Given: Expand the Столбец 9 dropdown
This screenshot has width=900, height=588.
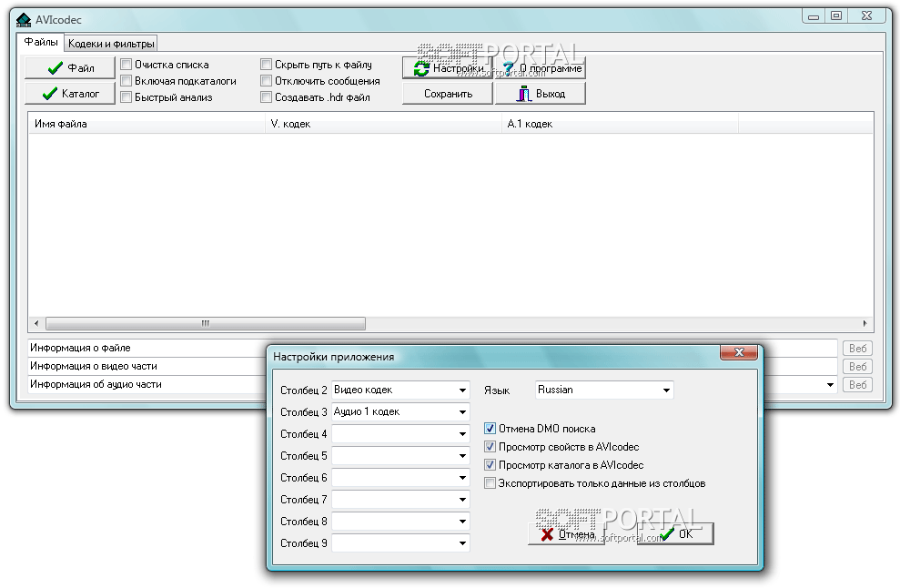Looking at the screenshot, I should 462,543.
